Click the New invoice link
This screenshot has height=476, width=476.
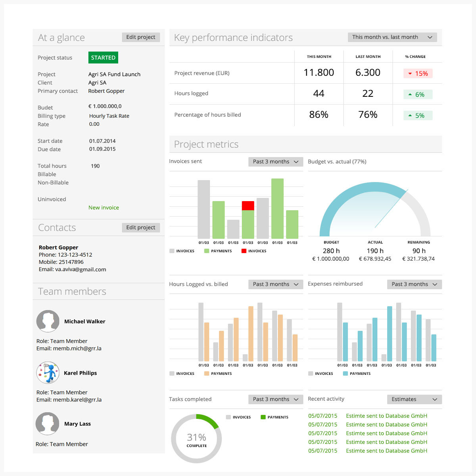[104, 207]
